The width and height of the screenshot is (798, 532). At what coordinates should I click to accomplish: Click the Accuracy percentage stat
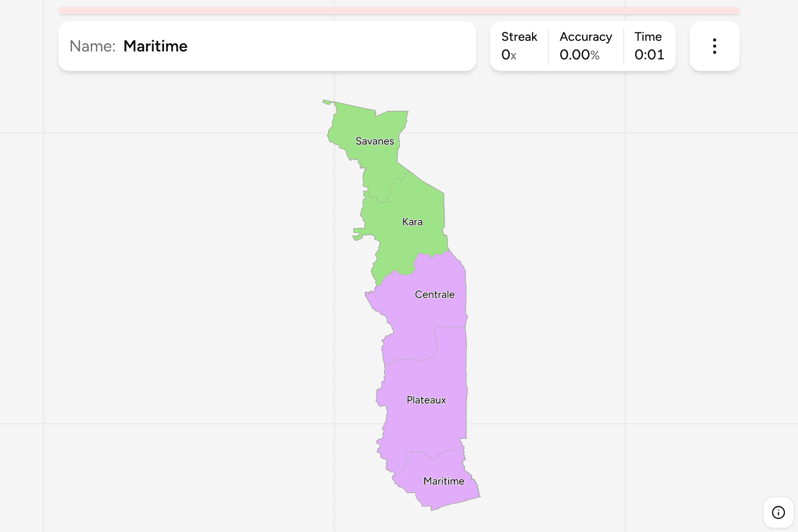point(586,46)
